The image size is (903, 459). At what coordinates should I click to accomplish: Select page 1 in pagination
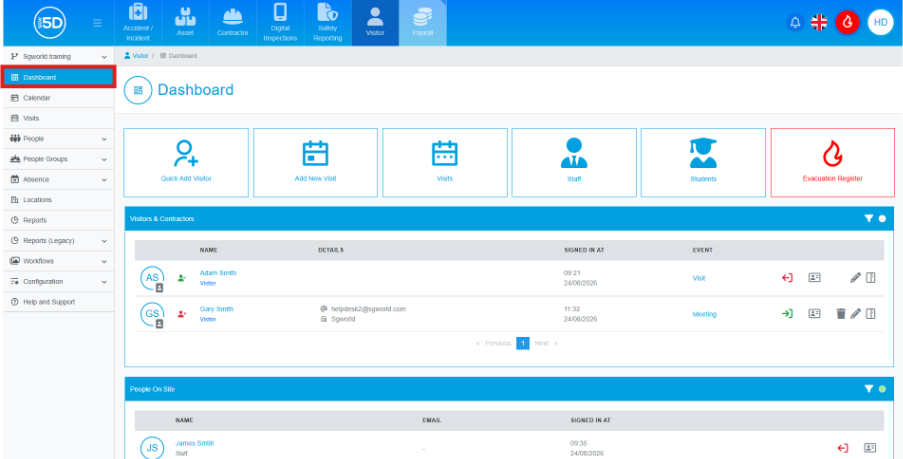[x=522, y=343]
